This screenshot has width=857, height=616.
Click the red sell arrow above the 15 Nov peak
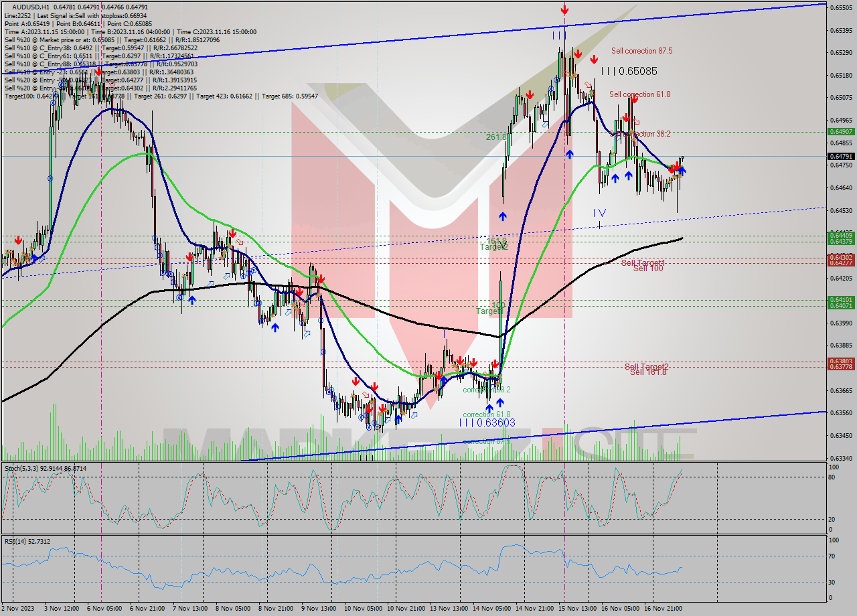[x=564, y=9]
